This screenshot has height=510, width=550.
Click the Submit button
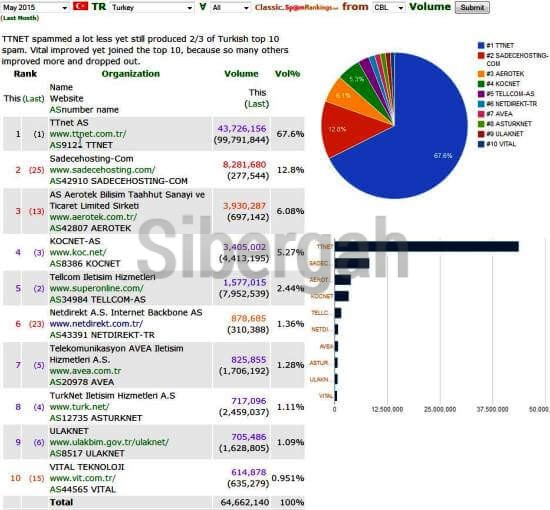[472, 7]
